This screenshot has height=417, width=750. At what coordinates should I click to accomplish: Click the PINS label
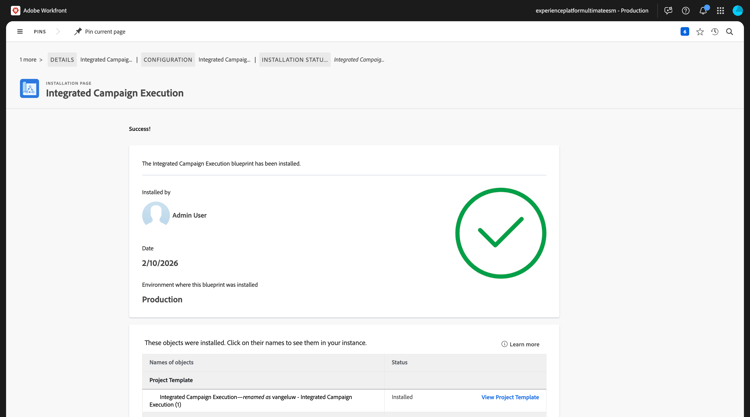[x=40, y=32]
